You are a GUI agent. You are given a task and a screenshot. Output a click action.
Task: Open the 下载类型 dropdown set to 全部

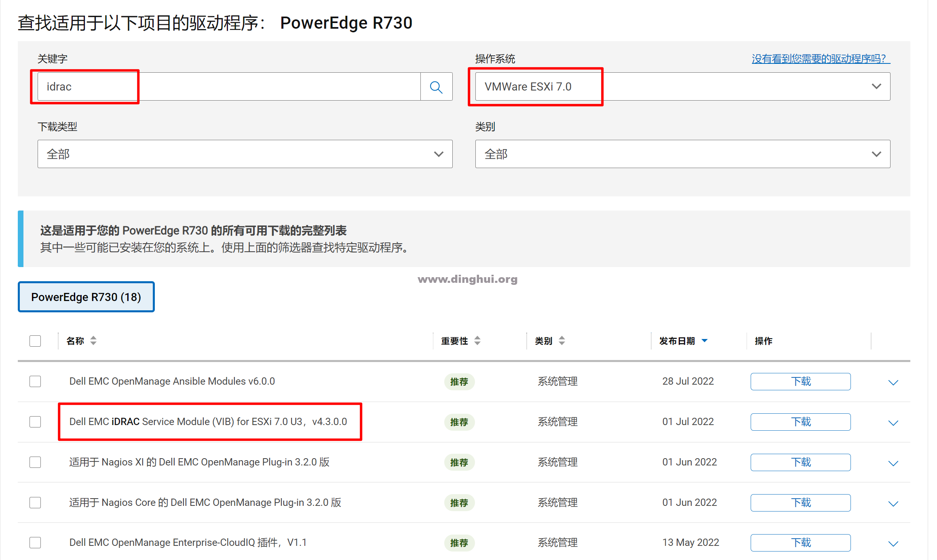point(245,154)
